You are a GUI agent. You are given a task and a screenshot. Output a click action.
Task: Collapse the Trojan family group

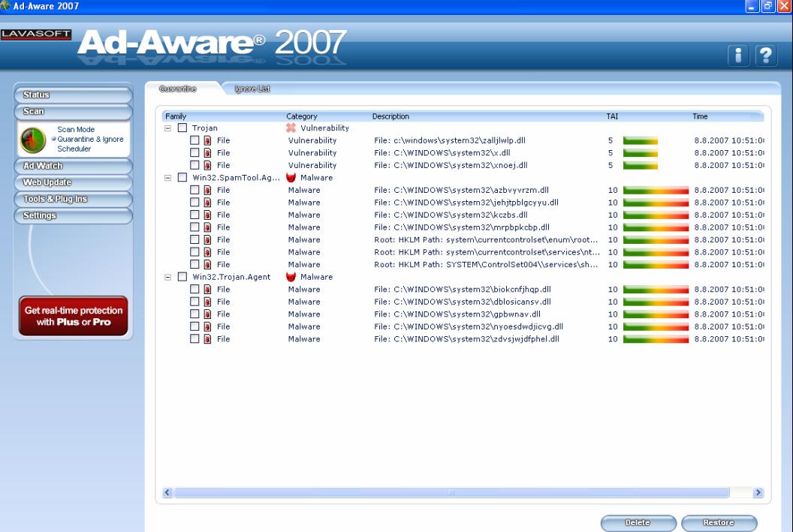pos(168,128)
